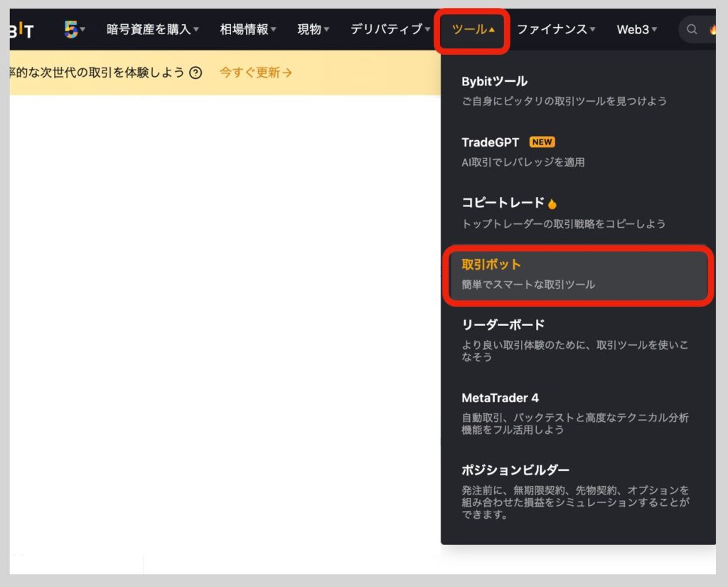728x587 pixels.
Task: Open the search icon
Action: pyautogui.click(x=691, y=29)
